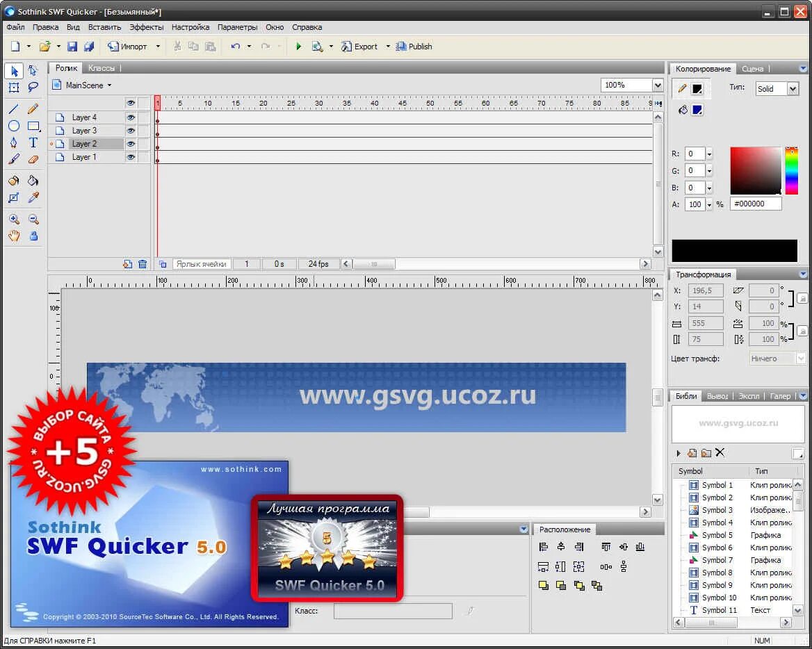This screenshot has height=649, width=812.
Task: Open the MainScene dropdown
Action: 109,85
